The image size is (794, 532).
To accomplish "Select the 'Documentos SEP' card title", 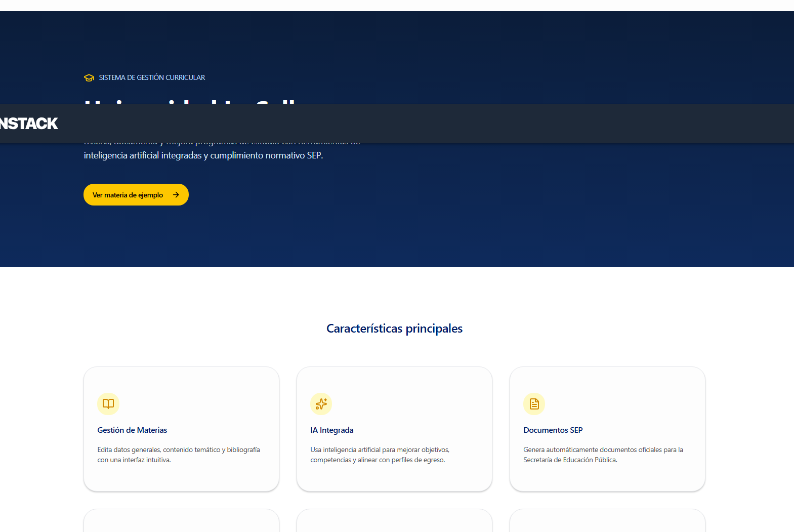I will (553, 430).
